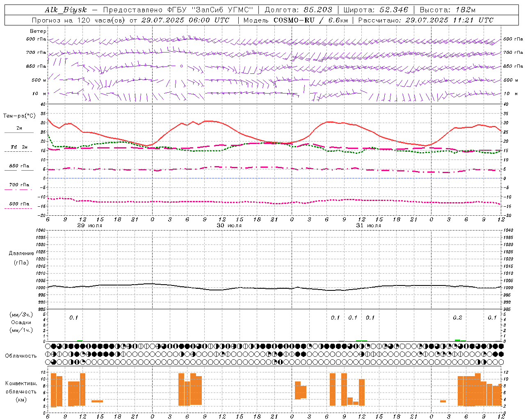Click the dotted pink line sample under 500 гПа legend

18,208
